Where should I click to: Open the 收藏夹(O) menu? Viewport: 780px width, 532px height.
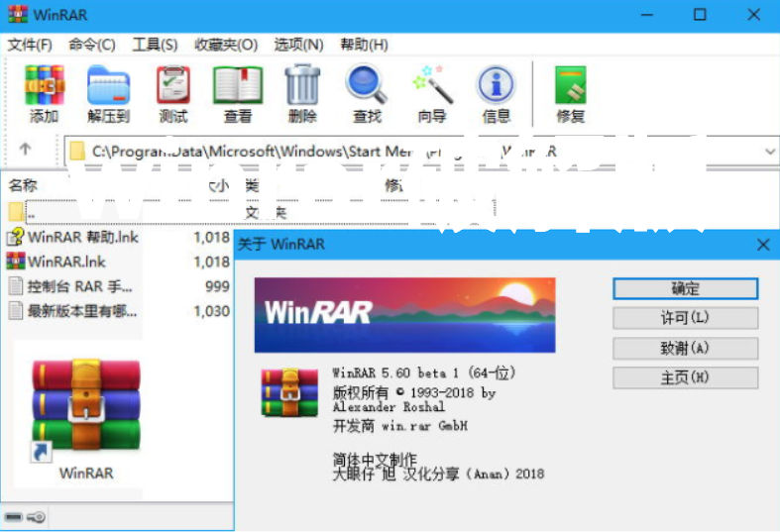coord(226,45)
